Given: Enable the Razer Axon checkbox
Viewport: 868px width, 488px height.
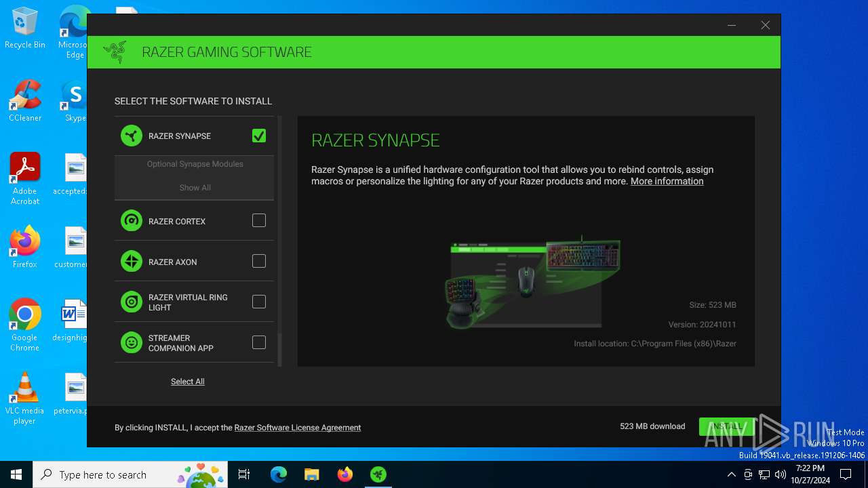Looking at the screenshot, I should [259, 262].
